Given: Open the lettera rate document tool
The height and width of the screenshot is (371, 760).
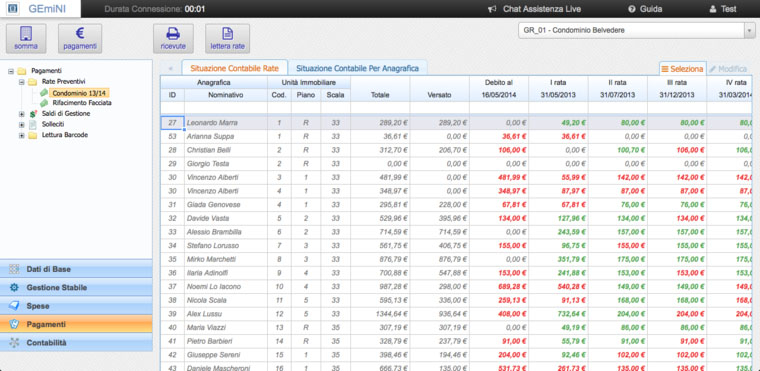Looking at the screenshot, I should pyautogui.click(x=227, y=38).
